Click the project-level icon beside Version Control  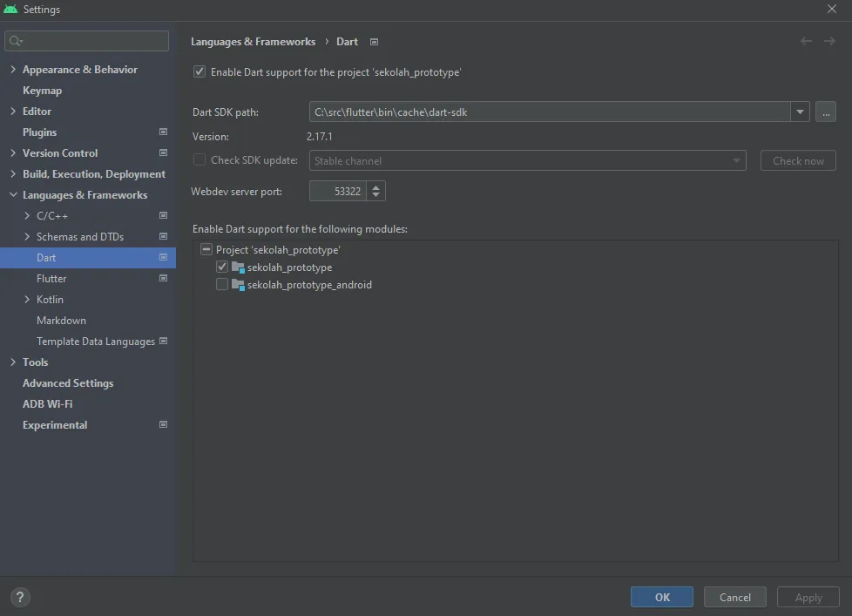click(163, 152)
